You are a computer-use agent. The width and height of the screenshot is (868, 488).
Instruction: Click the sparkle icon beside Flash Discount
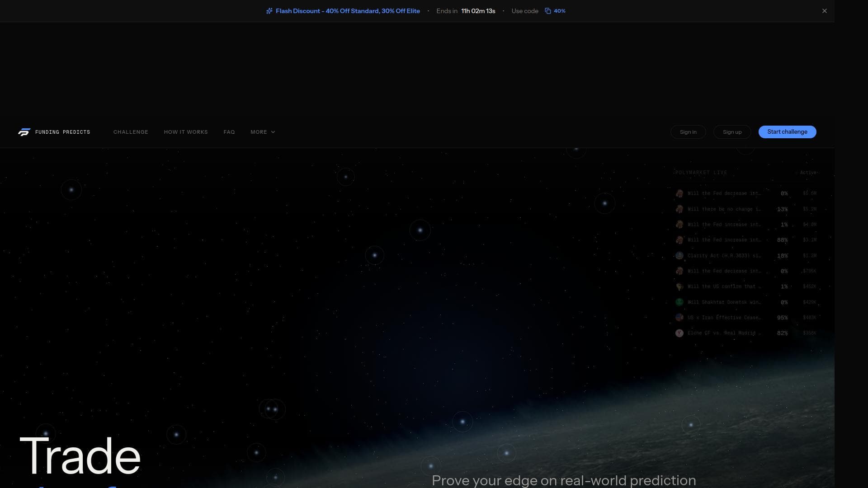pyautogui.click(x=269, y=11)
